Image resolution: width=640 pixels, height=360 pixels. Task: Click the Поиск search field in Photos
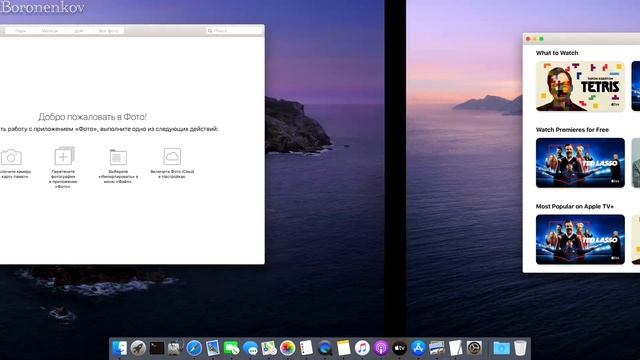234,31
